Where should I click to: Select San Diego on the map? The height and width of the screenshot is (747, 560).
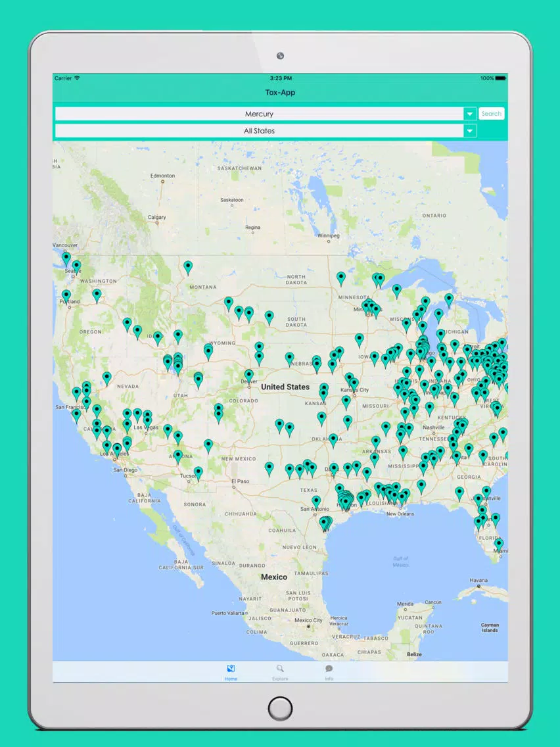click(x=126, y=470)
